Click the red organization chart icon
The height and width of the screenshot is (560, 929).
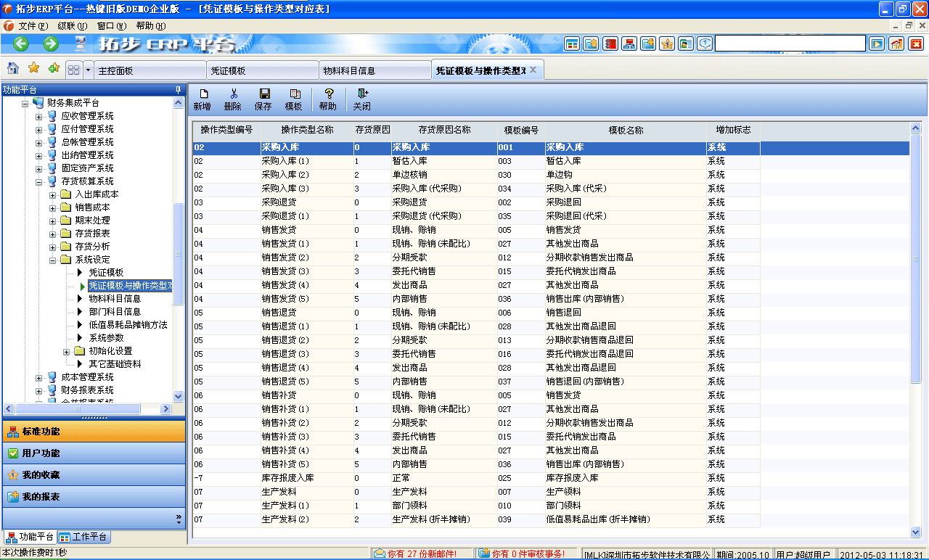click(629, 44)
